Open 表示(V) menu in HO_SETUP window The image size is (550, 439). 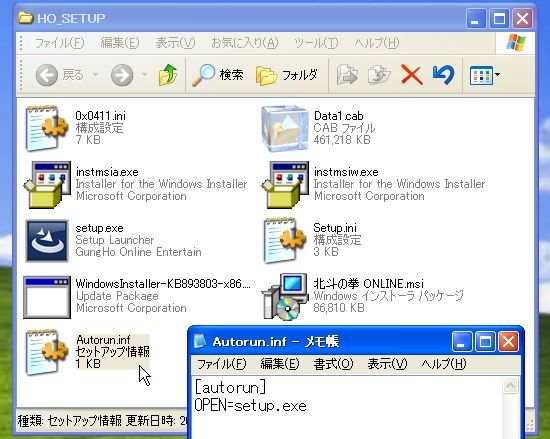coord(175,43)
